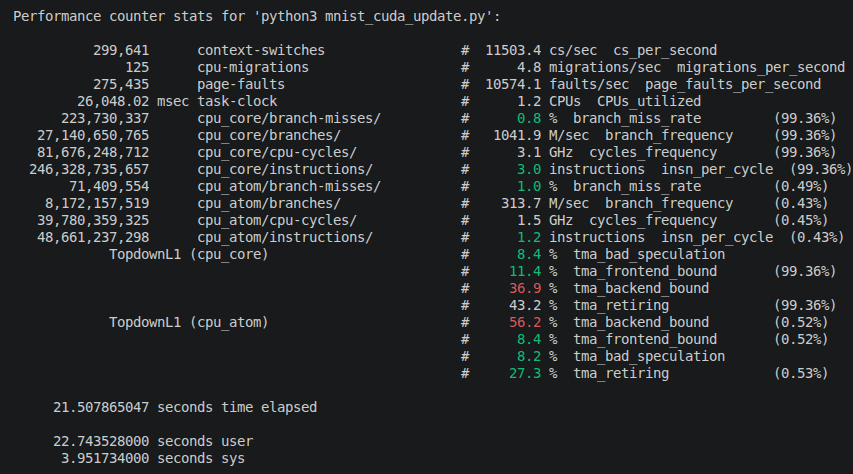Viewport: 853px width, 474px height.
Task: Select the 27,140,650,765 branches count
Action: click(92, 136)
